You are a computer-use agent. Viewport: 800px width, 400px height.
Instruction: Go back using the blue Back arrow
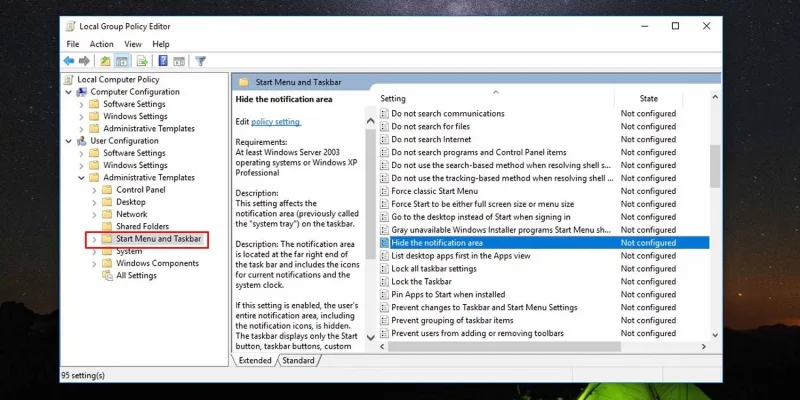click(68, 61)
